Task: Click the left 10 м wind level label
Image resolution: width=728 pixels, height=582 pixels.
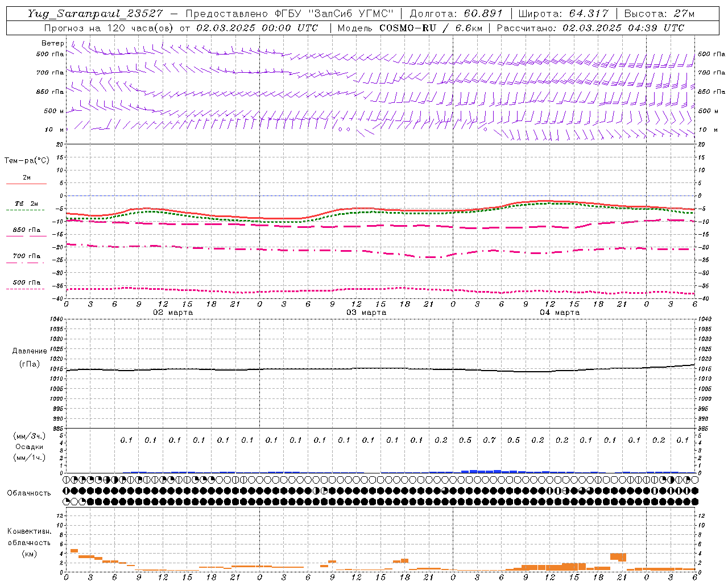Action: [x=54, y=130]
